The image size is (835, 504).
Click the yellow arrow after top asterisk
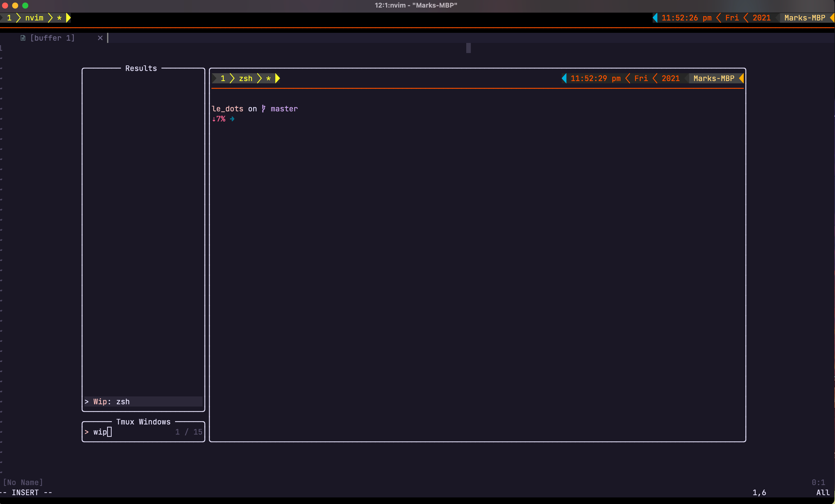(68, 18)
